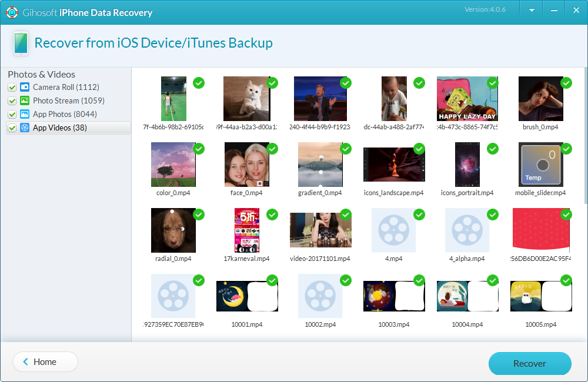This screenshot has width=588, height=382.
Task: Click the Camera Roll camera icon
Action: click(25, 87)
